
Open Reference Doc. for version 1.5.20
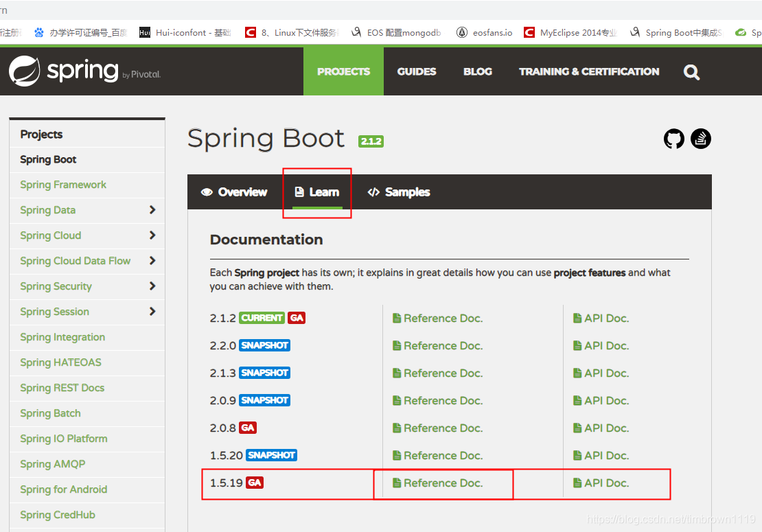437,455
